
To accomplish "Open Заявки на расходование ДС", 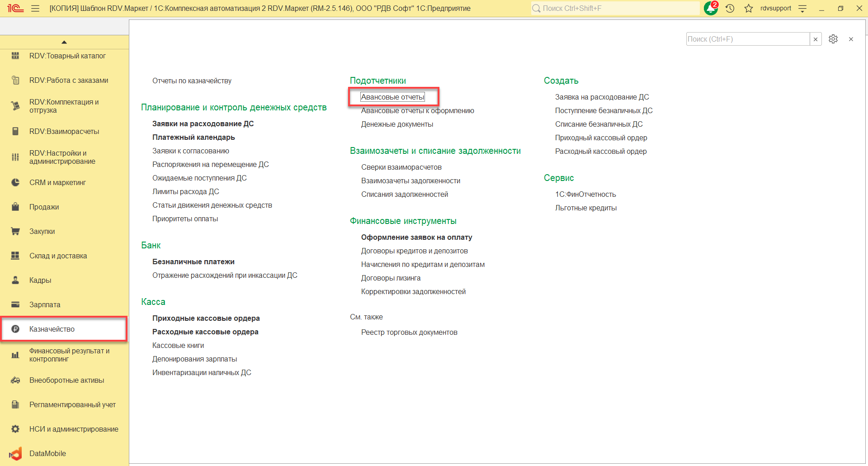I will pos(203,124).
